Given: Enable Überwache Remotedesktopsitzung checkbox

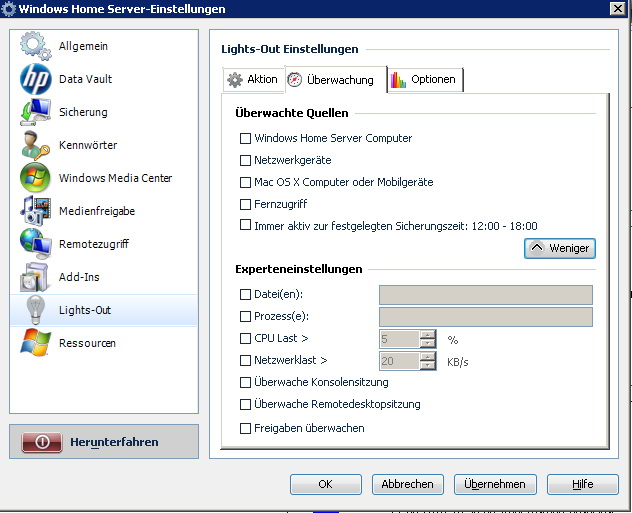Looking at the screenshot, I should [x=245, y=404].
